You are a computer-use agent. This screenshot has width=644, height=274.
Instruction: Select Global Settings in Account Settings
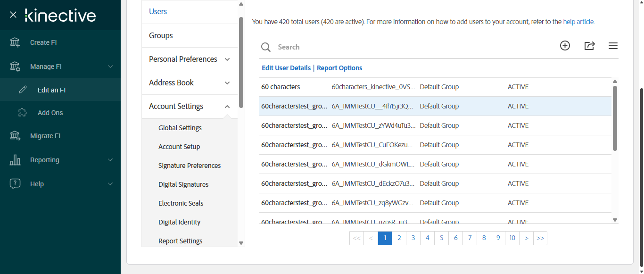coord(180,128)
